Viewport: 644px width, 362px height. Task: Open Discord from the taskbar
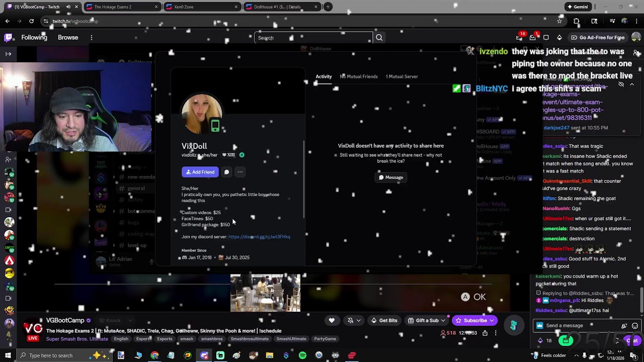204,355
